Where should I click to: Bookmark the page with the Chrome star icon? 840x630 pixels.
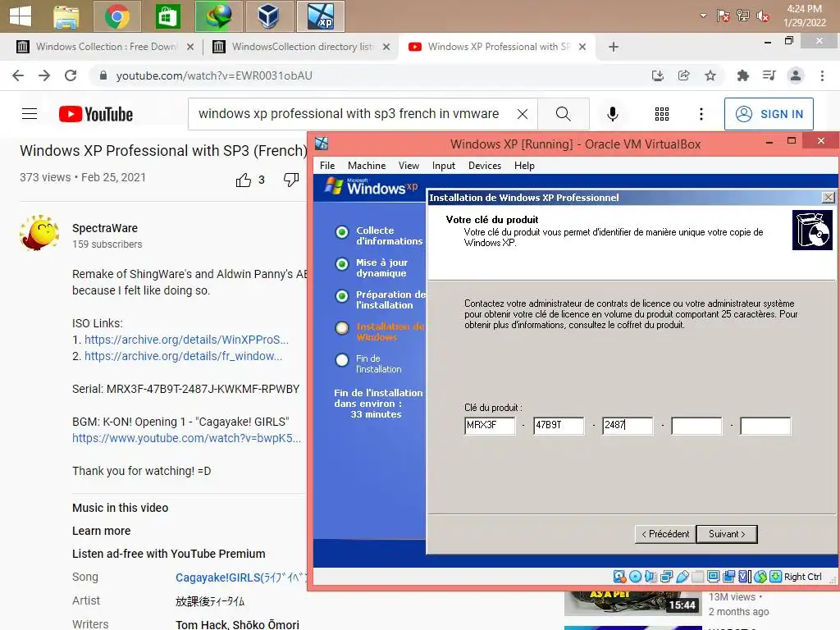(710, 75)
